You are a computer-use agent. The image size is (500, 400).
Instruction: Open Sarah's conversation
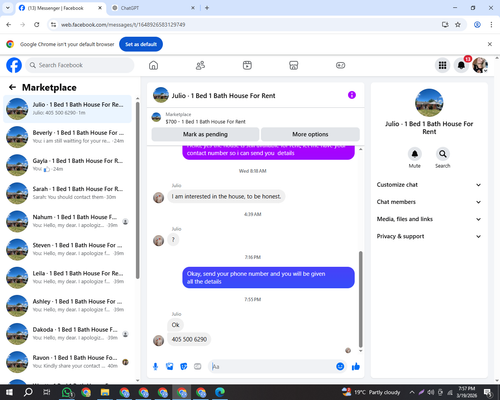(x=67, y=193)
